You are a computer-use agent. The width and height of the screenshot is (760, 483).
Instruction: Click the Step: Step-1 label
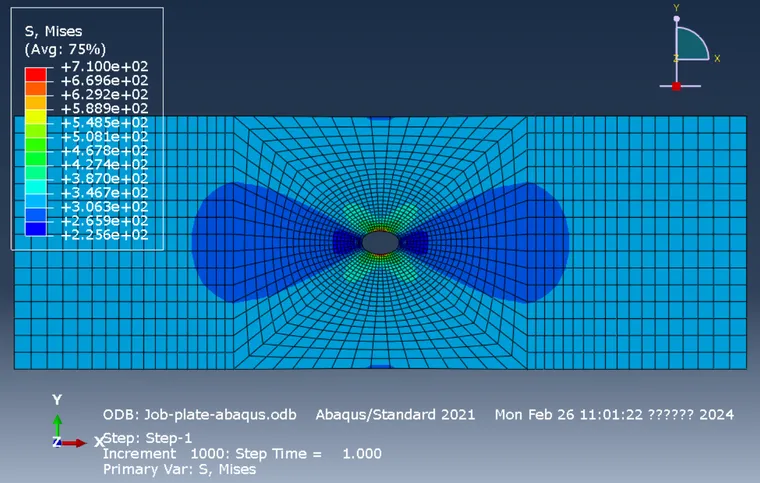[148, 438]
